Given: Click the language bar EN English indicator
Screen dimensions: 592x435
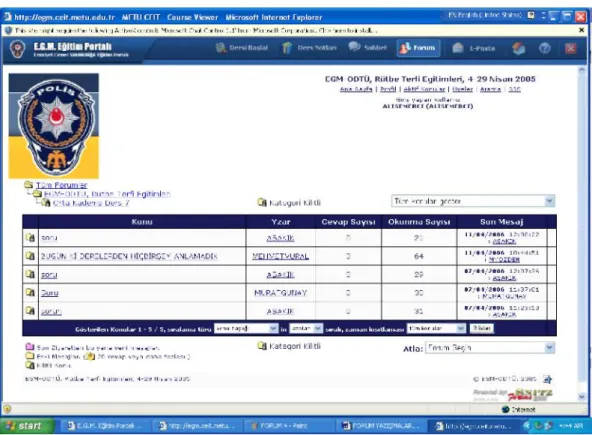Looking at the screenshot, I should (485, 15).
